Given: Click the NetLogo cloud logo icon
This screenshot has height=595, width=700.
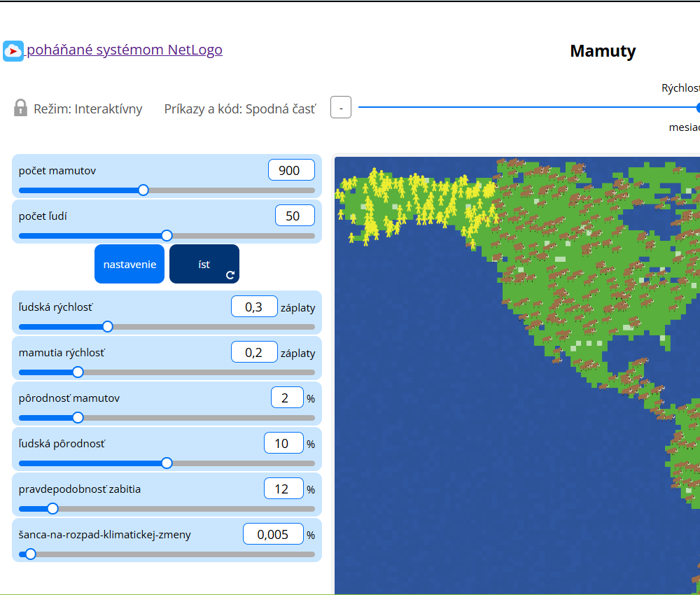Looking at the screenshot, I should [x=13, y=51].
